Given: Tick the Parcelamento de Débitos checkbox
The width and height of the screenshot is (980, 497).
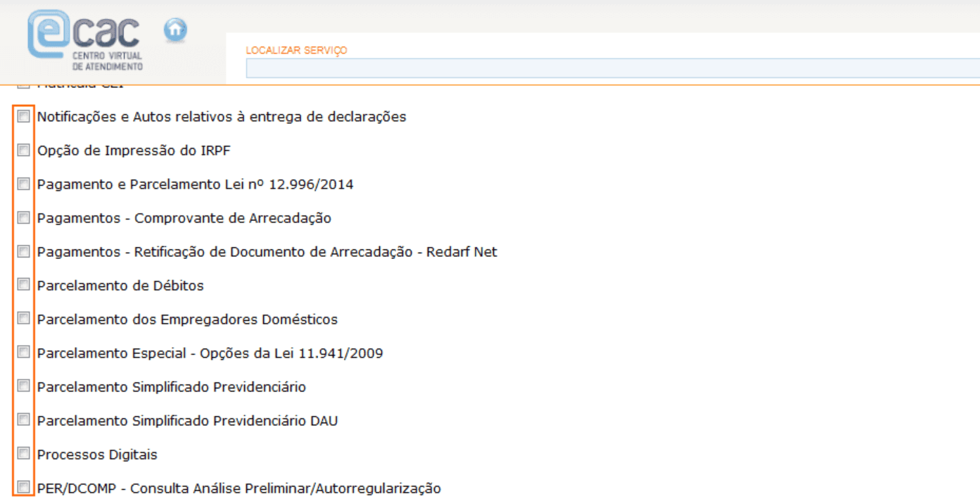Looking at the screenshot, I should click(24, 284).
